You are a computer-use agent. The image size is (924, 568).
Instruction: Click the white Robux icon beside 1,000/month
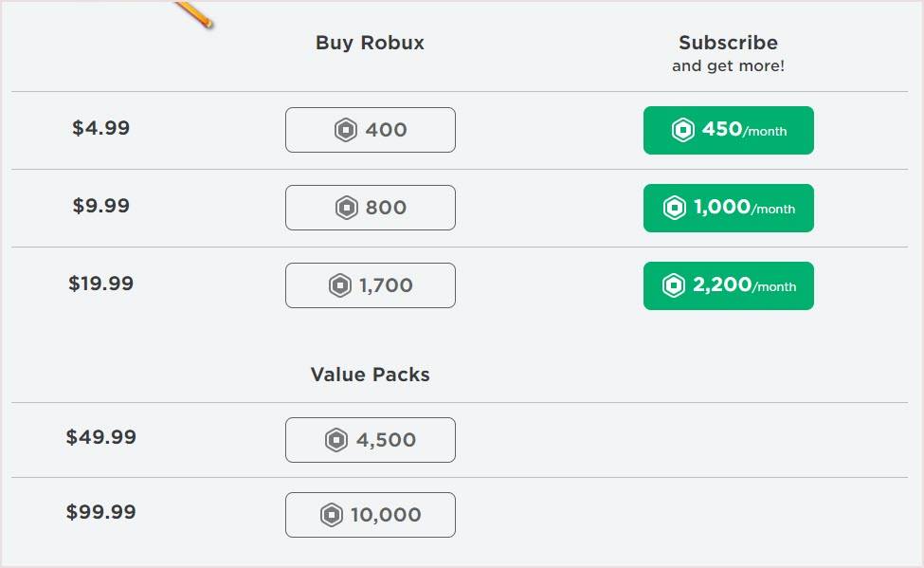coord(675,208)
